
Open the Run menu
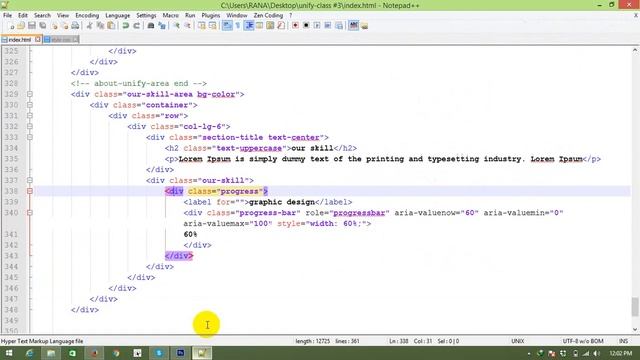point(190,16)
